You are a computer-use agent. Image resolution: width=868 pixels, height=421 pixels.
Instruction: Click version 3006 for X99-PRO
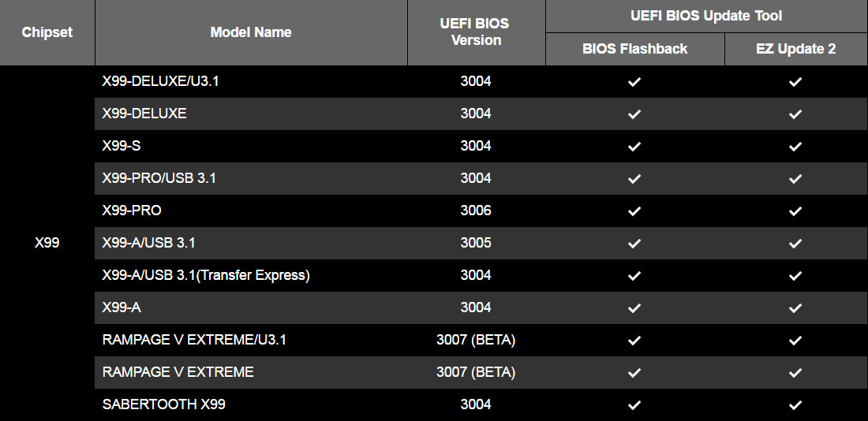coord(476,210)
